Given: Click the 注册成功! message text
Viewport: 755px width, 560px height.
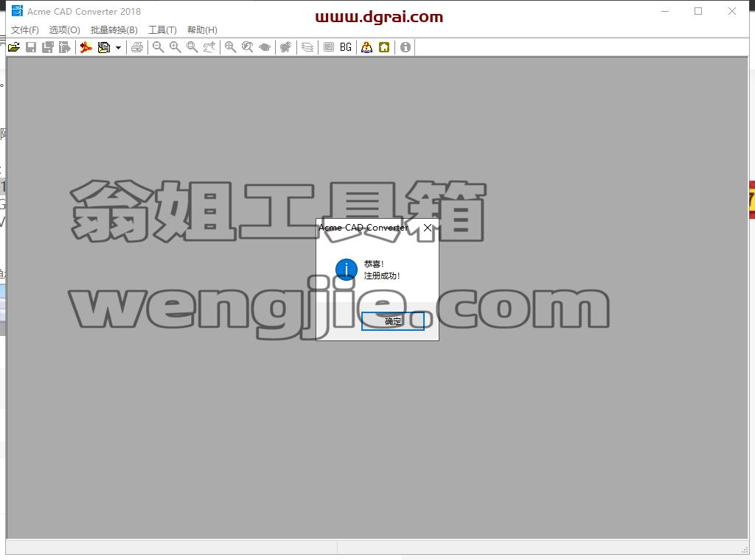Looking at the screenshot, I should click(382, 276).
